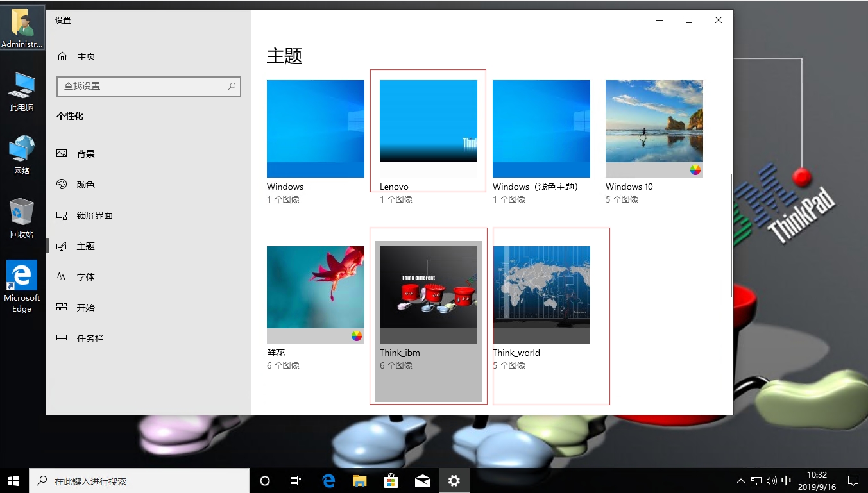Click the 查找设置 search field

pyautogui.click(x=149, y=86)
